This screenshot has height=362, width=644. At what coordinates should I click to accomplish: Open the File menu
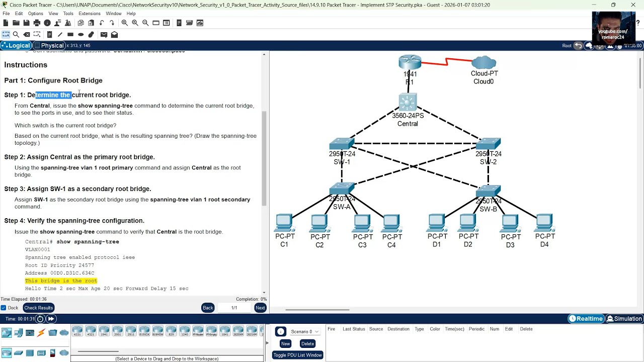point(6,14)
